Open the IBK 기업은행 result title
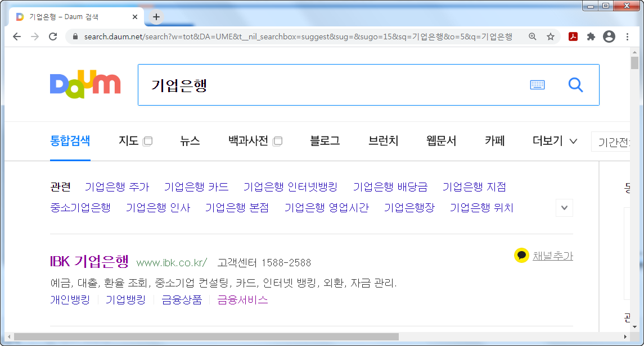Screen dimensions: 644x346 [x=89, y=261]
